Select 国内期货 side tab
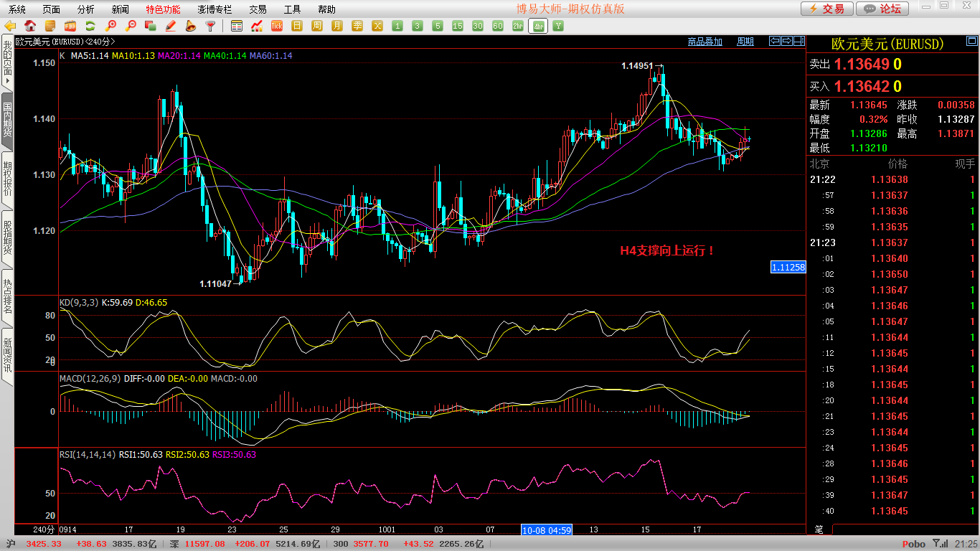 7,121
